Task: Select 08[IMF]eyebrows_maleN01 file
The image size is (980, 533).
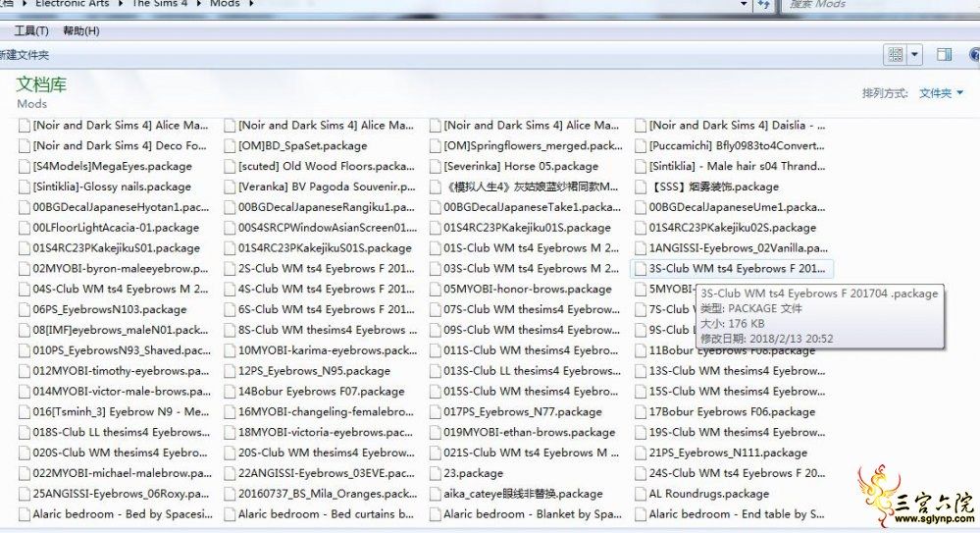Action: tap(121, 331)
